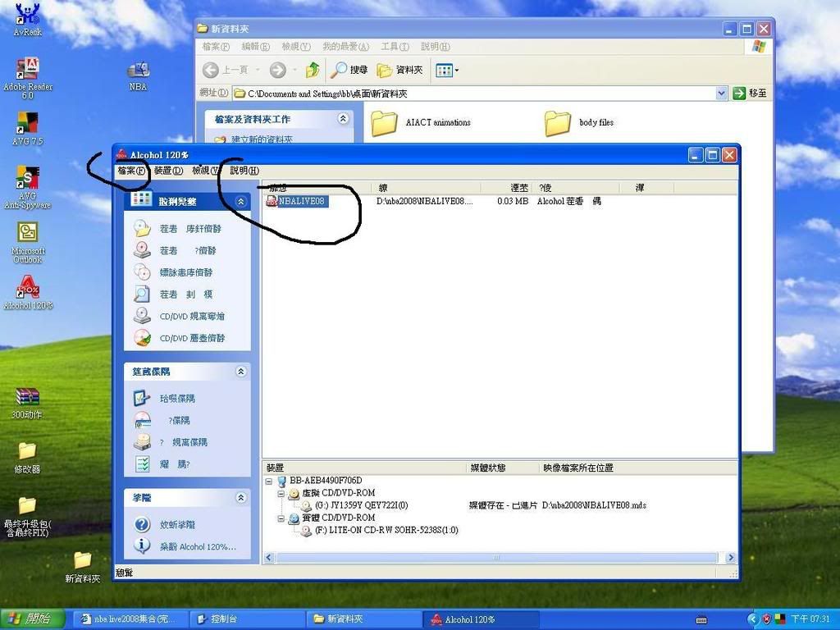Switch to nba live2008 taskbar button
Image resolution: width=840 pixels, height=630 pixels.
pos(132,619)
